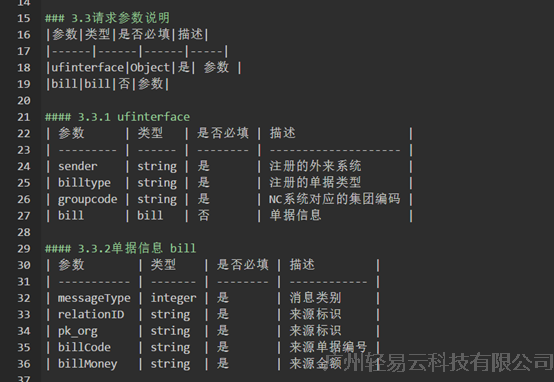Click 'billCode' on line 35

pos(84,347)
